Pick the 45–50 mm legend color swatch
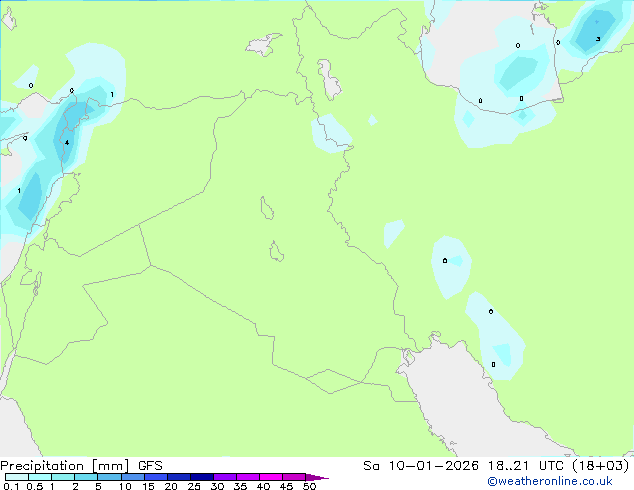 (x=294, y=477)
